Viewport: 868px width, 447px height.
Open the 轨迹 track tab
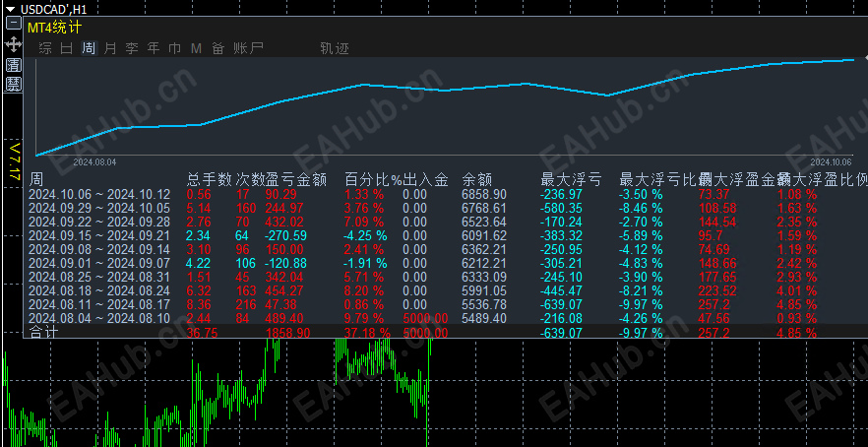pos(335,48)
